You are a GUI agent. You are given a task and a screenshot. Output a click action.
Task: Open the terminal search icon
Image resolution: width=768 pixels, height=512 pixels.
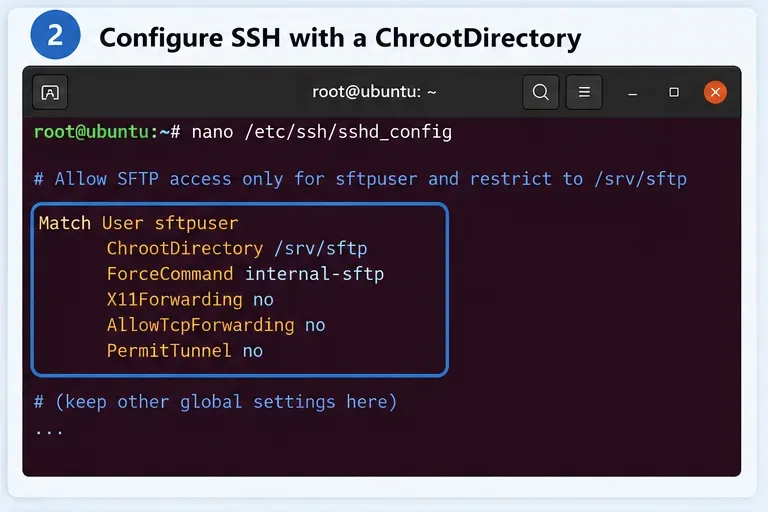click(541, 92)
